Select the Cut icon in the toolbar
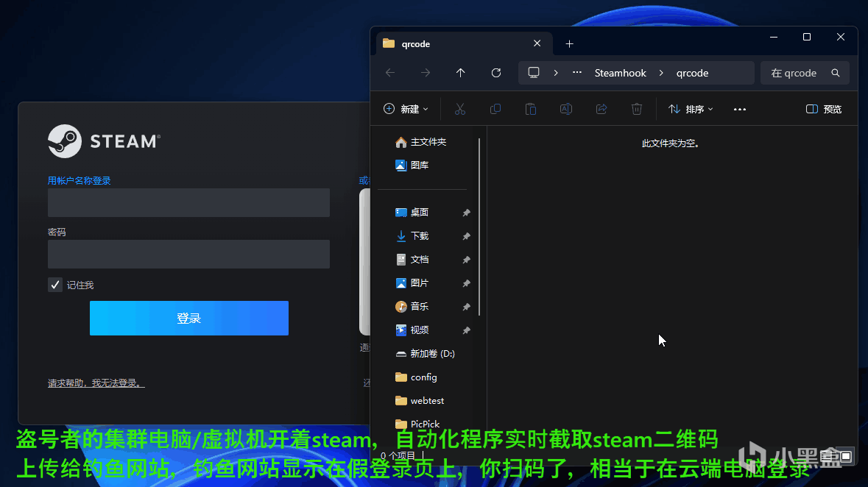Screen dimensions: 868x487 [459, 109]
